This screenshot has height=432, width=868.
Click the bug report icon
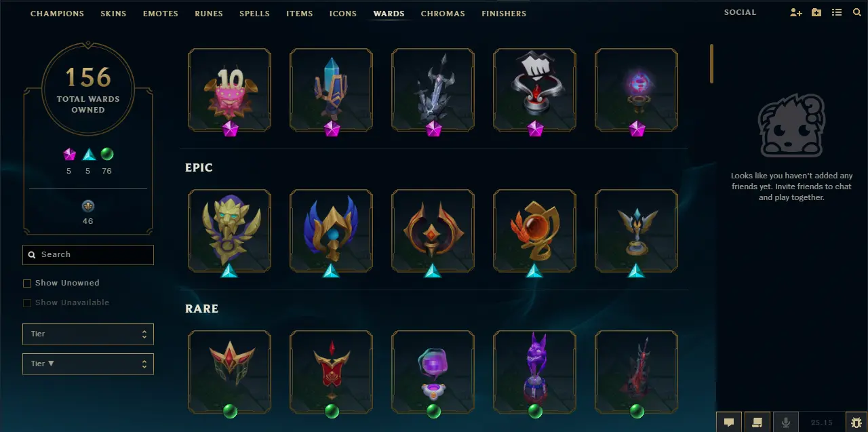(x=856, y=423)
